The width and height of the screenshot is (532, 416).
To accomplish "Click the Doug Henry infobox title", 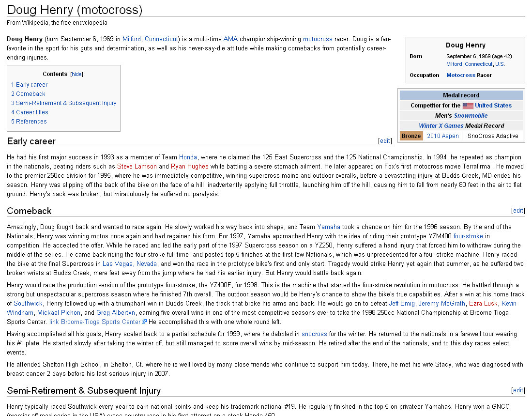I will pyautogui.click(x=466, y=45).
